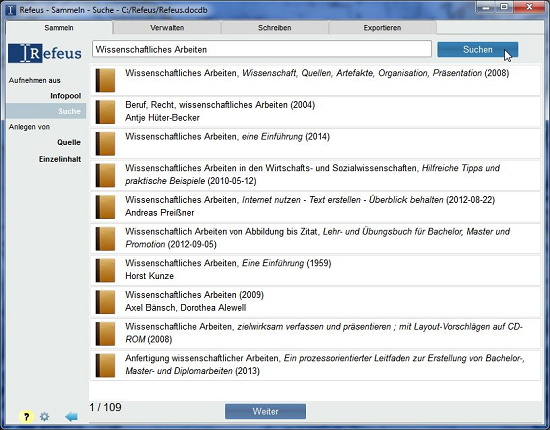
Task: Switch to the Sammeln tab
Action: click(x=59, y=28)
